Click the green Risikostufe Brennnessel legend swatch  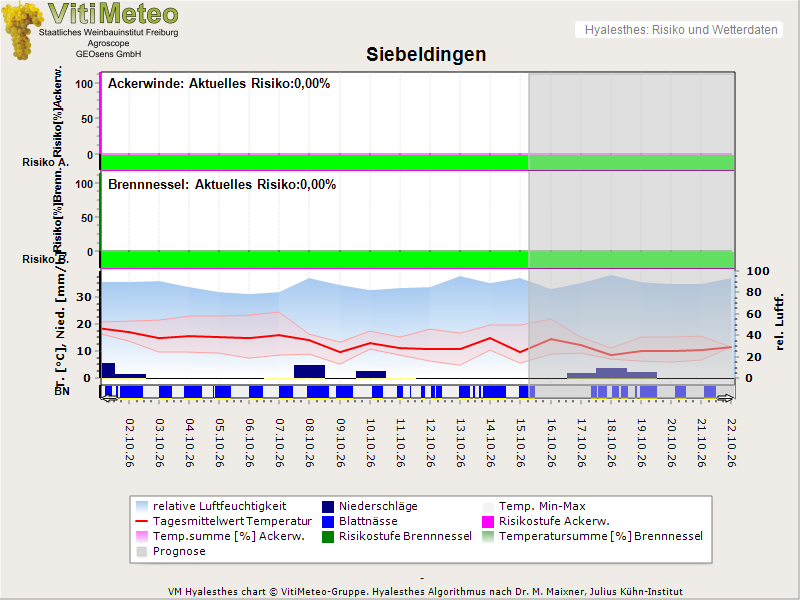click(x=328, y=536)
